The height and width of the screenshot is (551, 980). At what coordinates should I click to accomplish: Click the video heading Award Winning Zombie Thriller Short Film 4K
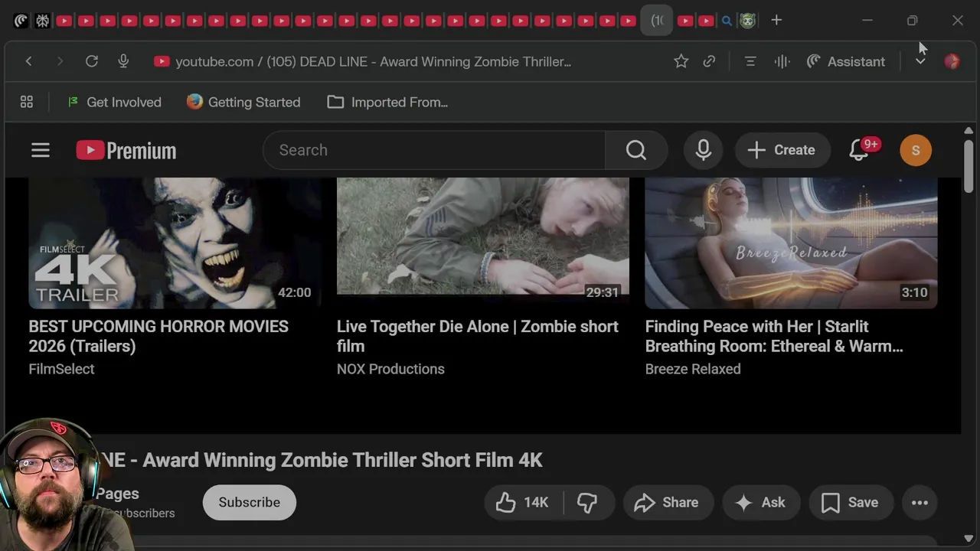(x=342, y=460)
